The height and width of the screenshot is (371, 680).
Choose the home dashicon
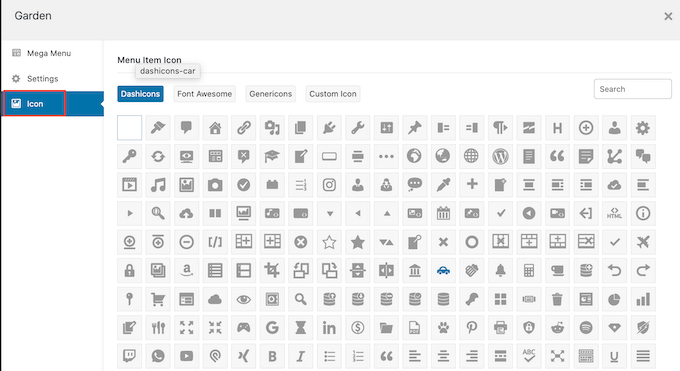pyautogui.click(x=215, y=128)
